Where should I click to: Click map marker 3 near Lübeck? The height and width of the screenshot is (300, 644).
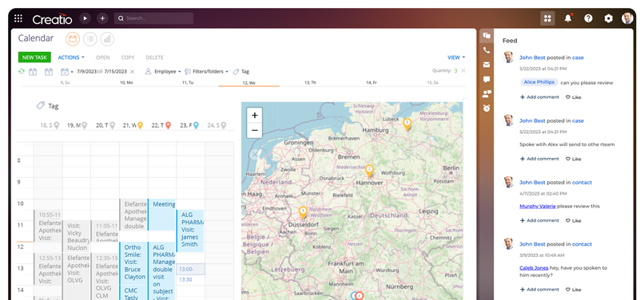407,124
